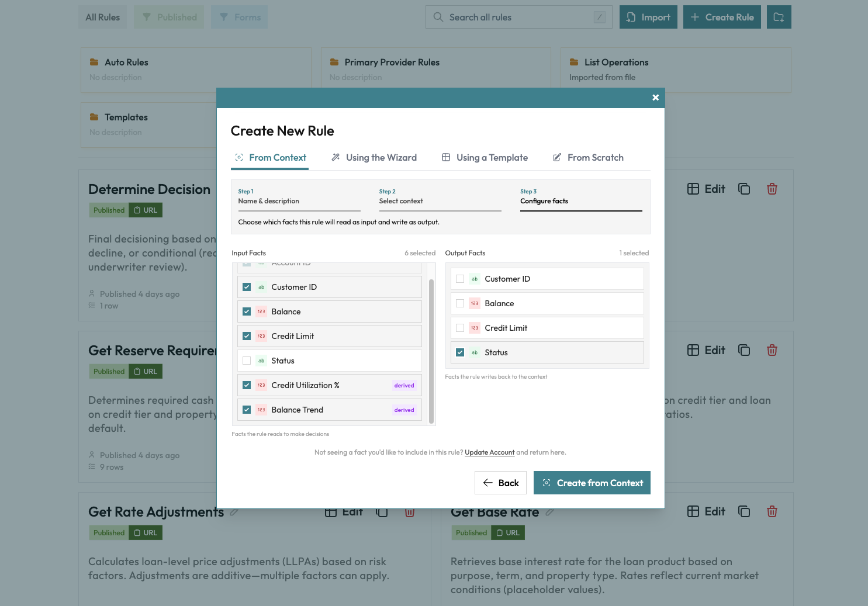Duplicate the Determine Decision rule via copy icon

pos(743,189)
